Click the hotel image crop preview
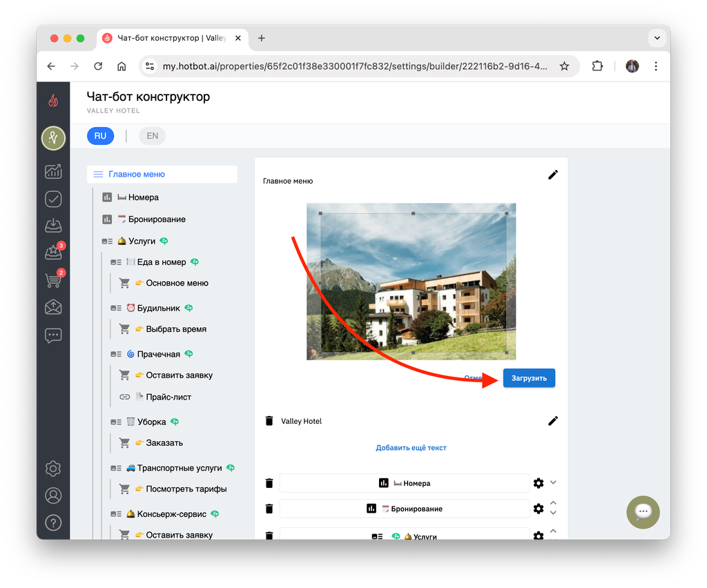Viewport: 707px width, 588px height. [x=411, y=281]
